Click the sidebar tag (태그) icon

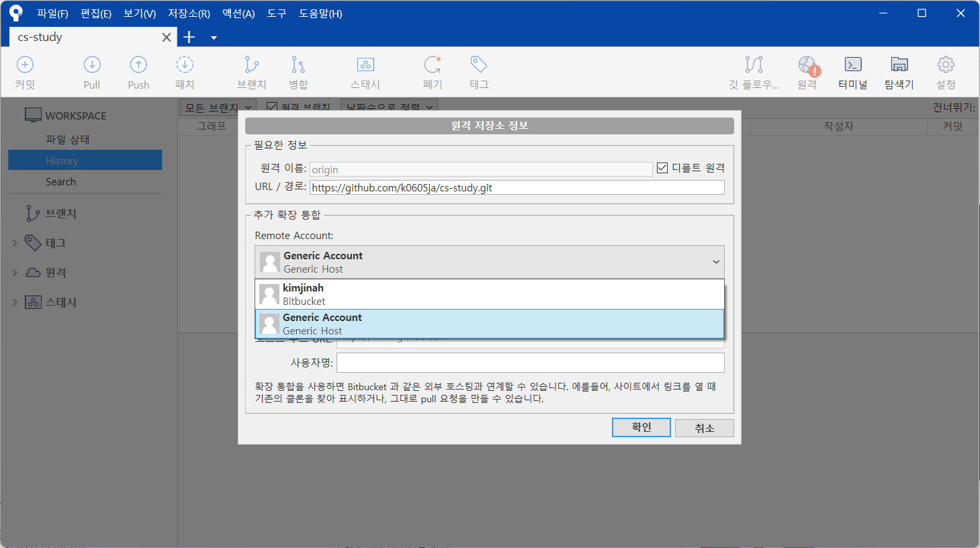[x=33, y=242]
